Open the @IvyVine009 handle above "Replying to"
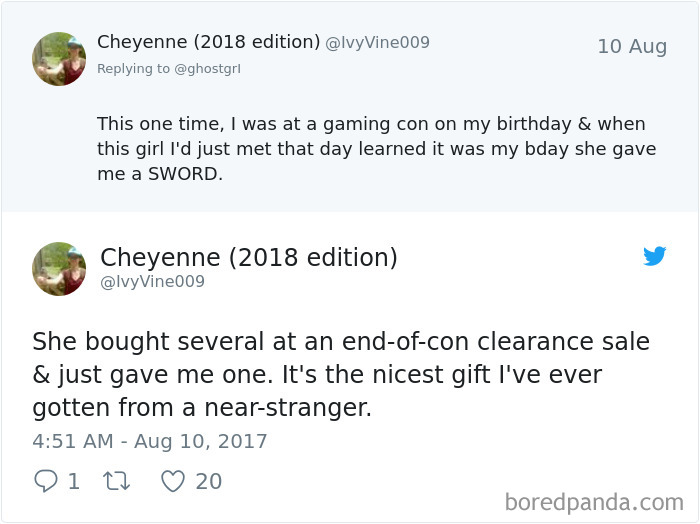700x524 pixels. click(x=377, y=43)
